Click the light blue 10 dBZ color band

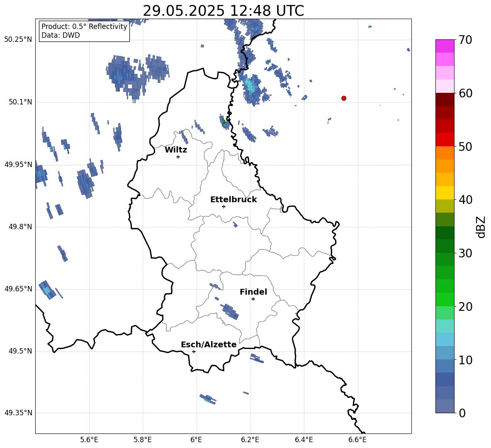pyautogui.click(x=445, y=353)
